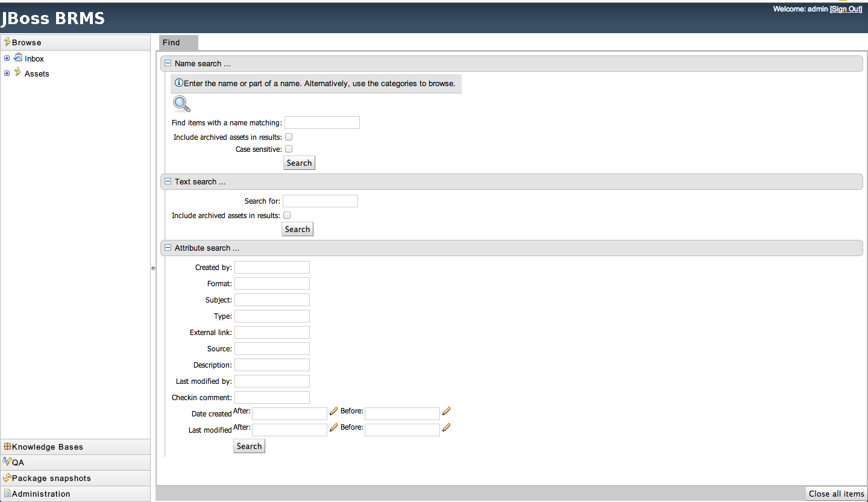Click the Browse panel icon

[x=7, y=42]
